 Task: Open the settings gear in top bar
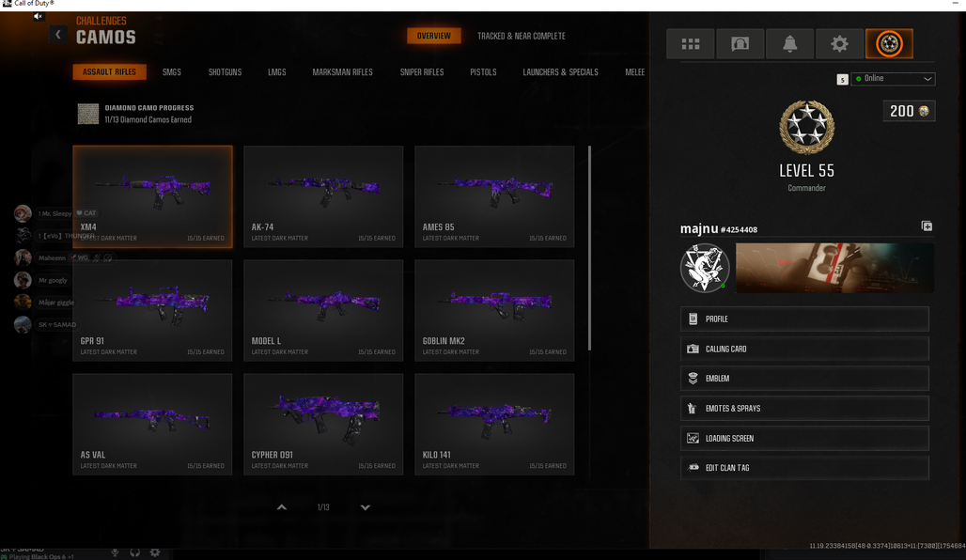coord(839,44)
